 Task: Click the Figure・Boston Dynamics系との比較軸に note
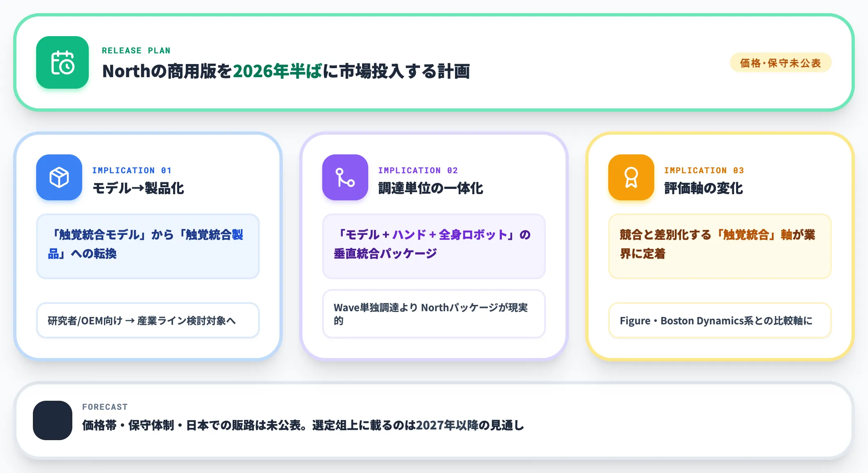tap(720, 320)
